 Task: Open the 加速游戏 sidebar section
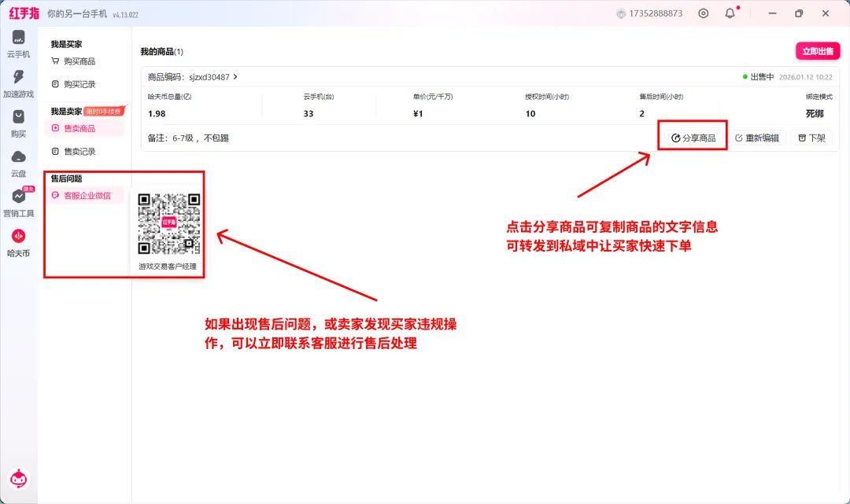click(18, 84)
